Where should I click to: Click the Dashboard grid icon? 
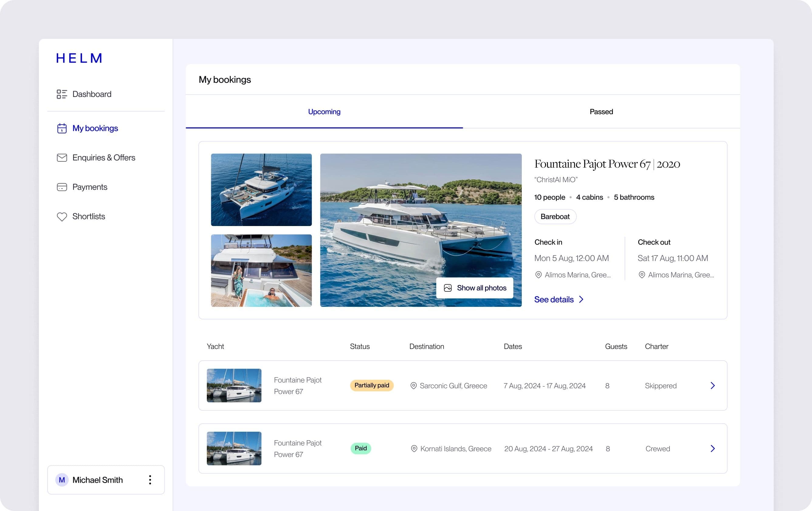[x=62, y=94]
